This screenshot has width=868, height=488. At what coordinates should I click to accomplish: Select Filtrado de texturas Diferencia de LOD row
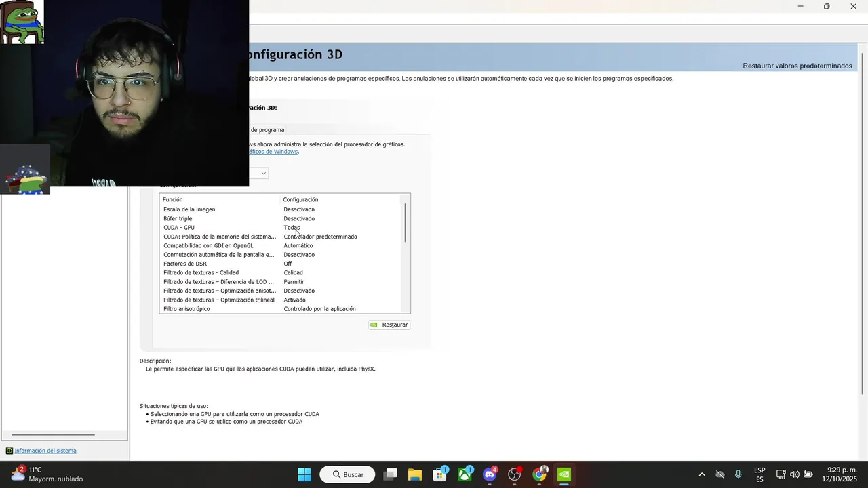pyautogui.click(x=281, y=282)
